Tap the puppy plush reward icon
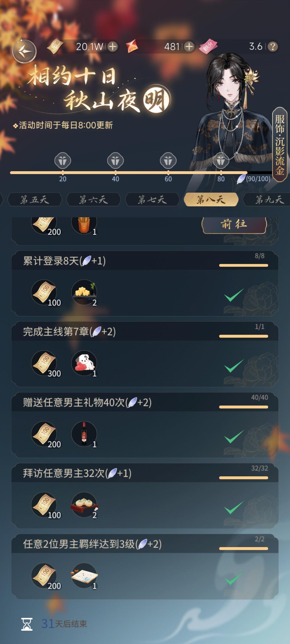Viewport: 290px width, 644px height. tap(84, 363)
